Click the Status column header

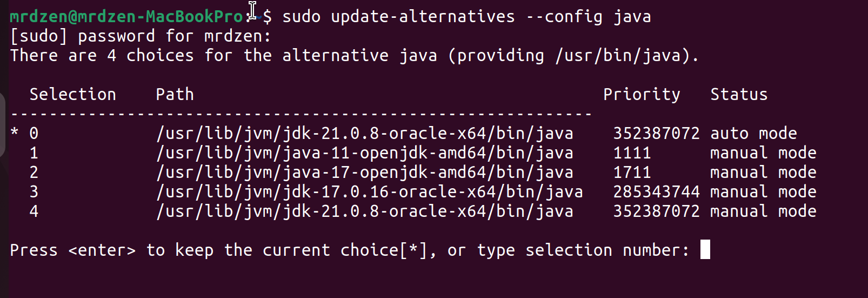click(x=739, y=95)
